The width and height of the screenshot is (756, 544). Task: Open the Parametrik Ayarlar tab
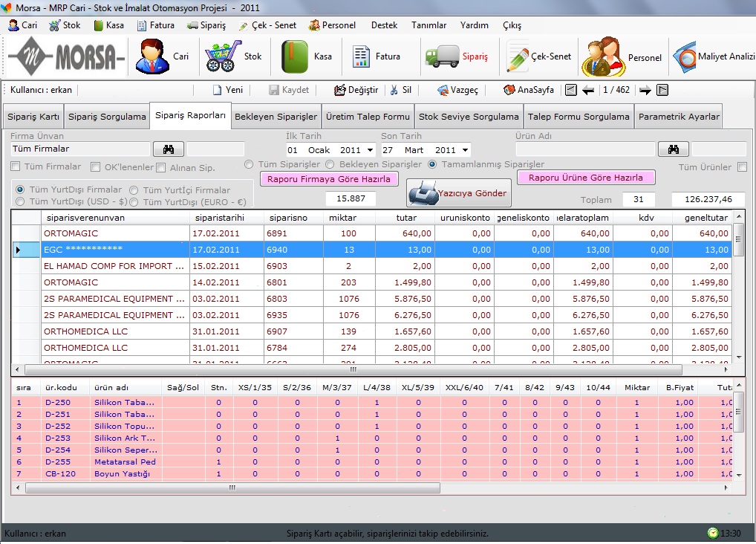point(678,117)
